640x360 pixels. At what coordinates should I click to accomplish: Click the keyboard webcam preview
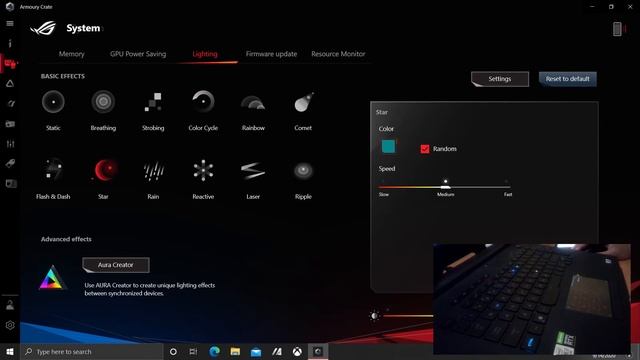[532, 299]
